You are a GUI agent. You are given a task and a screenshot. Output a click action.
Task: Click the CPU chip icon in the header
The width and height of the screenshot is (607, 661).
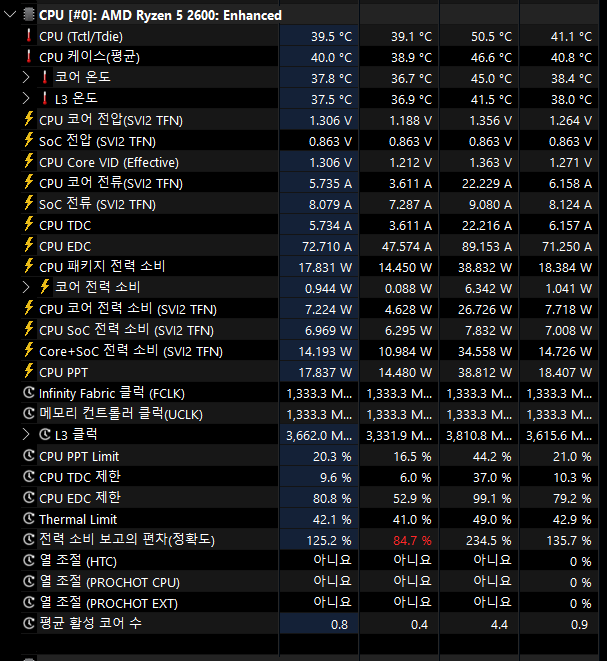tap(29, 15)
